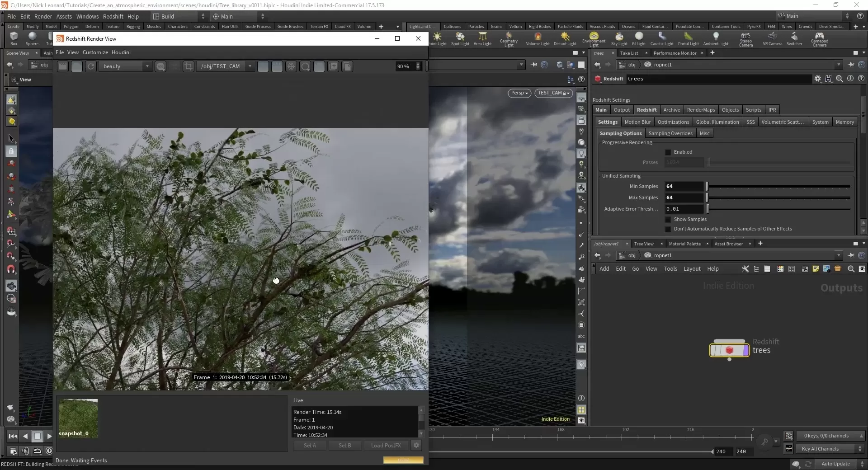The height and width of the screenshot is (470, 868).
Task: Open the Redshift menu in the menu bar
Action: coord(113,16)
